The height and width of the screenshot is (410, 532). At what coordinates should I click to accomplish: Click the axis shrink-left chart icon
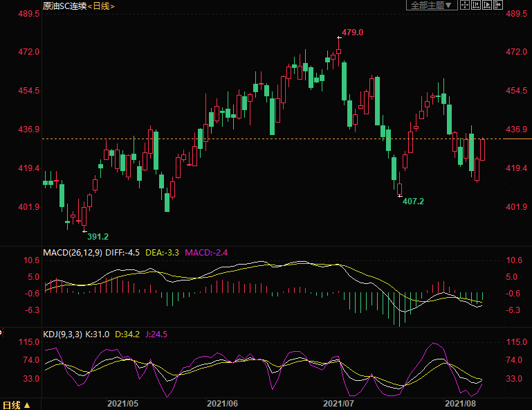click(476, 5)
